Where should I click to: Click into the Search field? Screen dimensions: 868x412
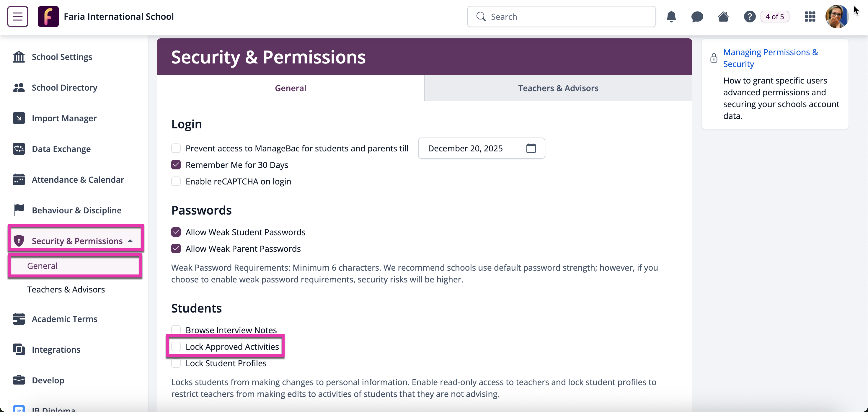[561, 17]
